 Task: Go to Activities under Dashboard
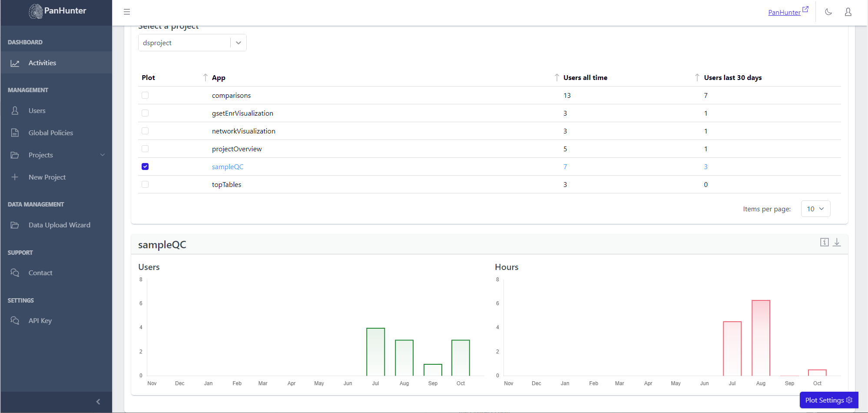pos(42,63)
